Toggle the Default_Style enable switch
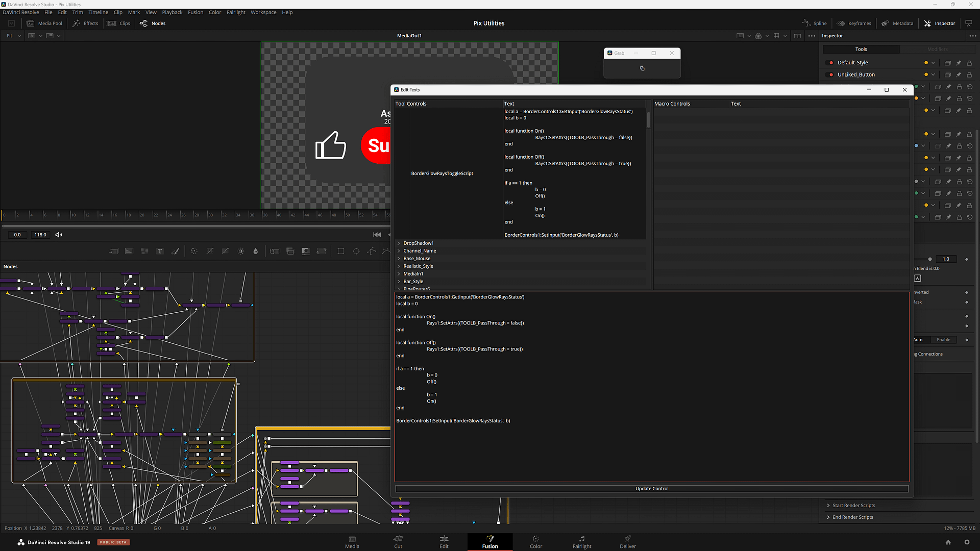 pos(829,63)
